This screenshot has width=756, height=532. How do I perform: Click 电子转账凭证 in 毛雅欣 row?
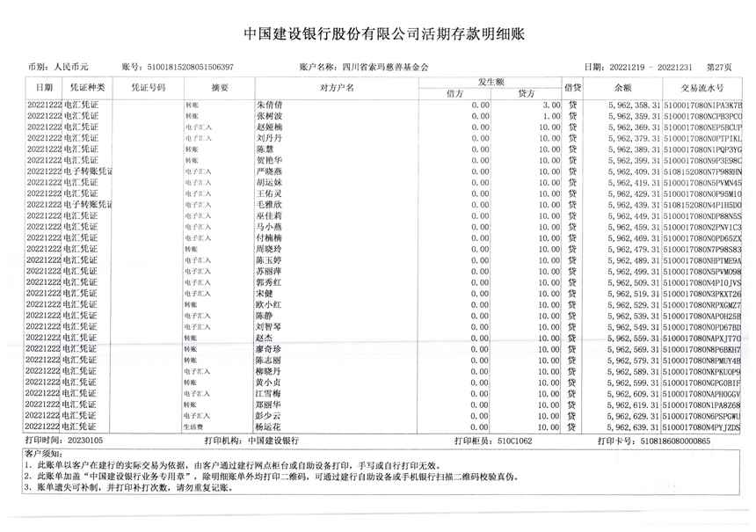tap(88, 205)
